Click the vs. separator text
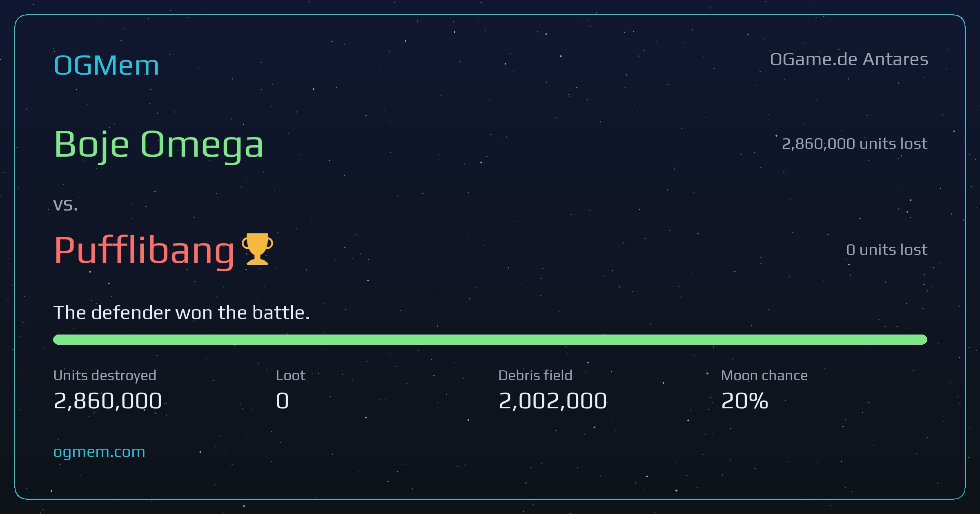Viewport: 980px width, 514px height. tap(66, 205)
